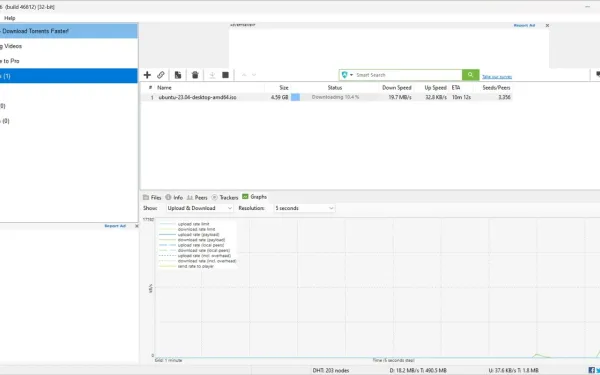This screenshot has height=375, width=600.
Task: Follow the Take our survey link
Action: (x=497, y=77)
